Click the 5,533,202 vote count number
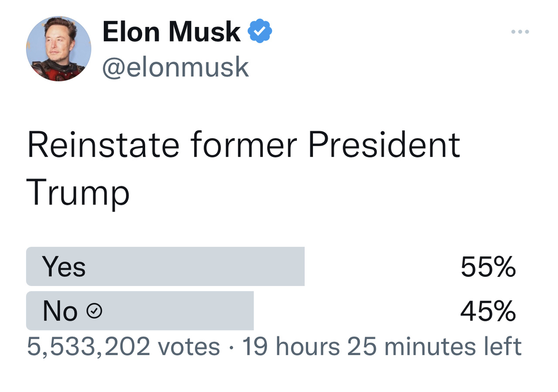The image size is (558, 392). [x=88, y=347]
